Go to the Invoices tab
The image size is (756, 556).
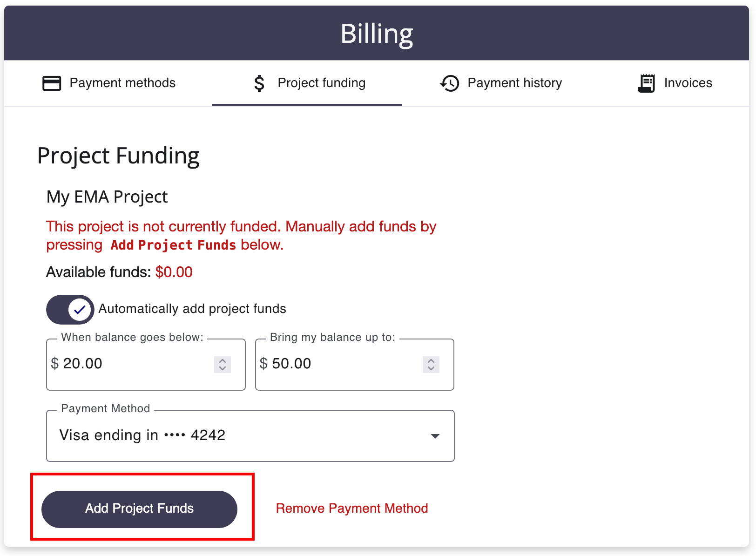(675, 83)
